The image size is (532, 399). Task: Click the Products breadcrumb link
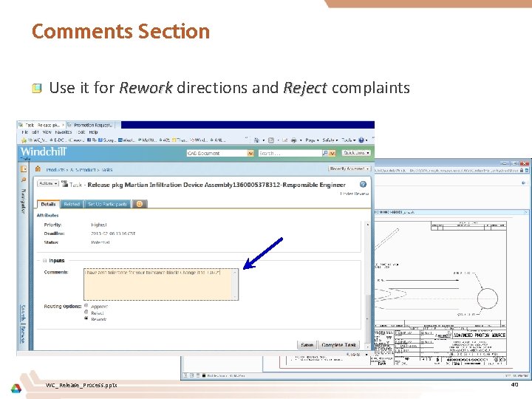55,170
